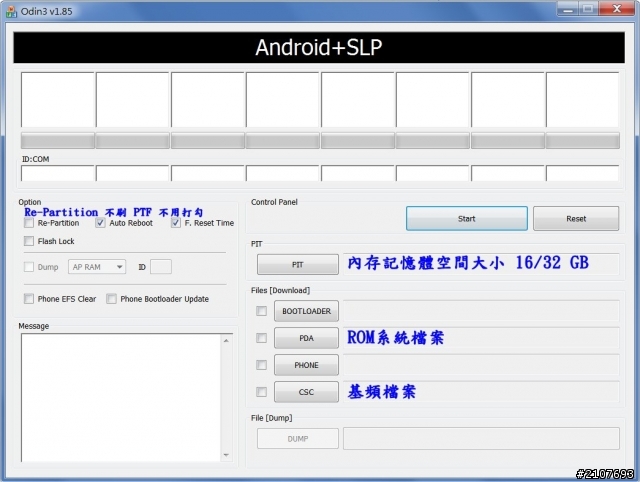
Task: Enable Phone EFS Clear option
Action: click(29, 299)
